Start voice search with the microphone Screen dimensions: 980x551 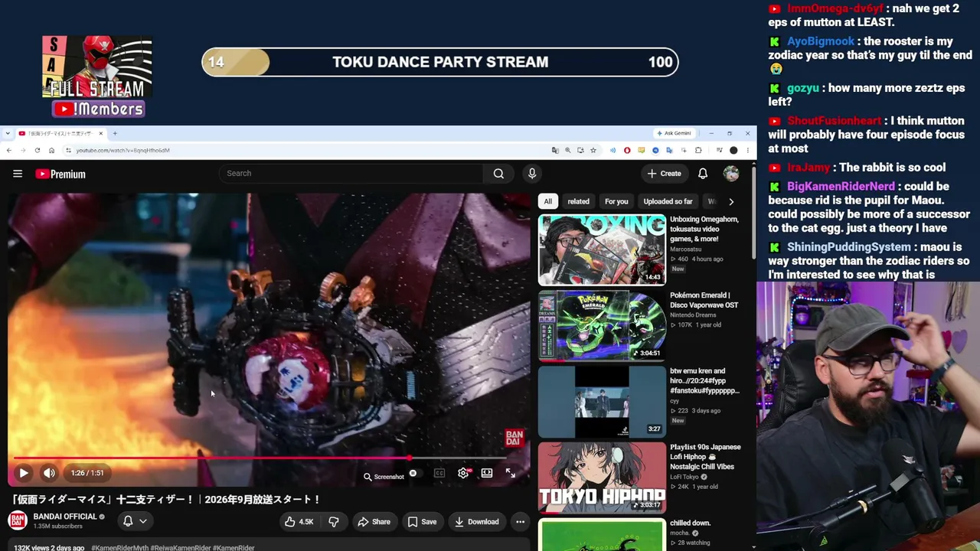532,174
